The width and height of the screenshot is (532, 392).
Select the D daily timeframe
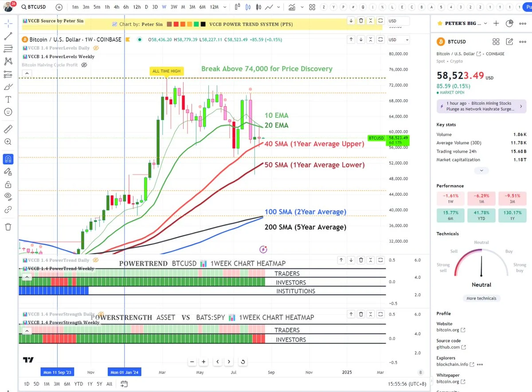pyautogui.click(x=146, y=7)
